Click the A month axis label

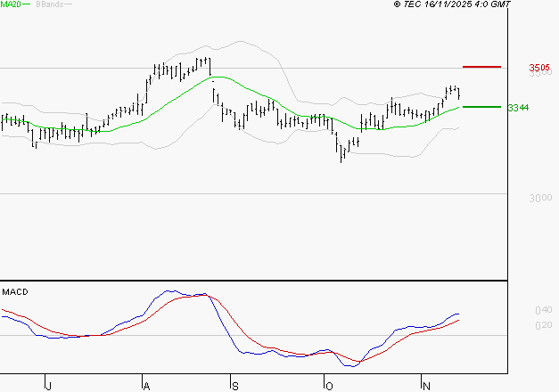coord(146,387)
